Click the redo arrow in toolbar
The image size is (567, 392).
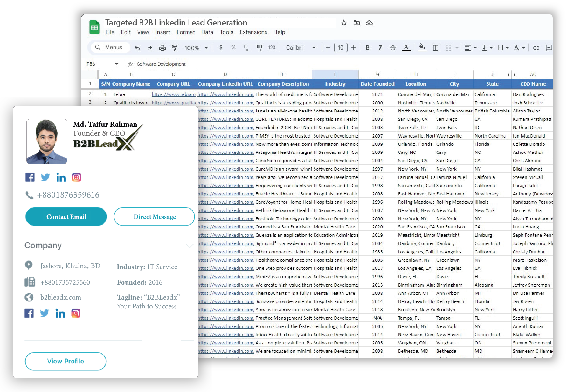(x=149, y=48)
